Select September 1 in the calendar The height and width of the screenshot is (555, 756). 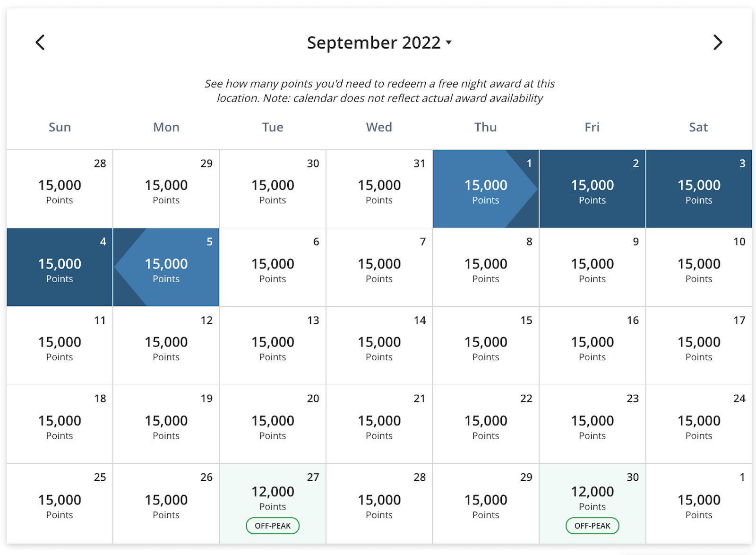point(485,188)
